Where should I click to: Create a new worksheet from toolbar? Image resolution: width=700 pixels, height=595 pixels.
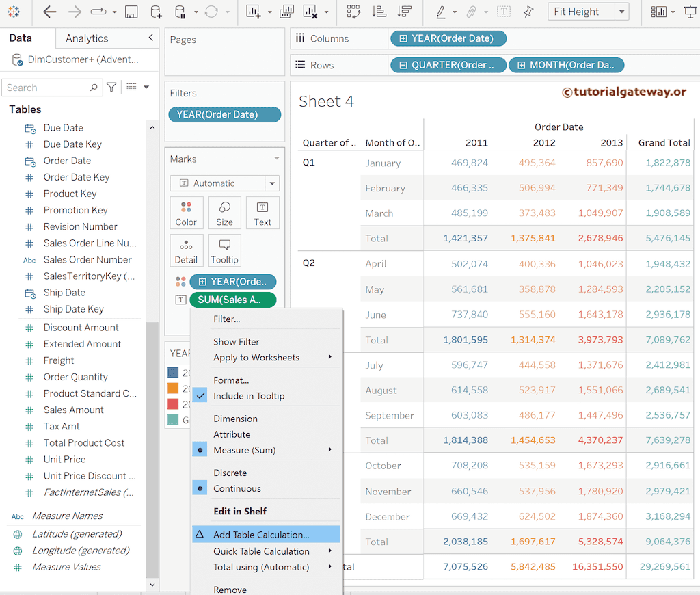tap(253, 12)
